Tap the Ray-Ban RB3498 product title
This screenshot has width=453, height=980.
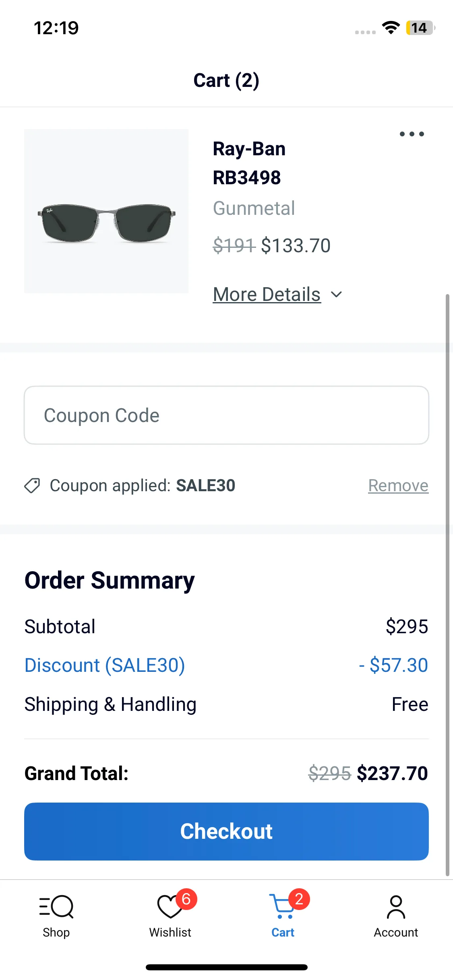click(249, 163)
